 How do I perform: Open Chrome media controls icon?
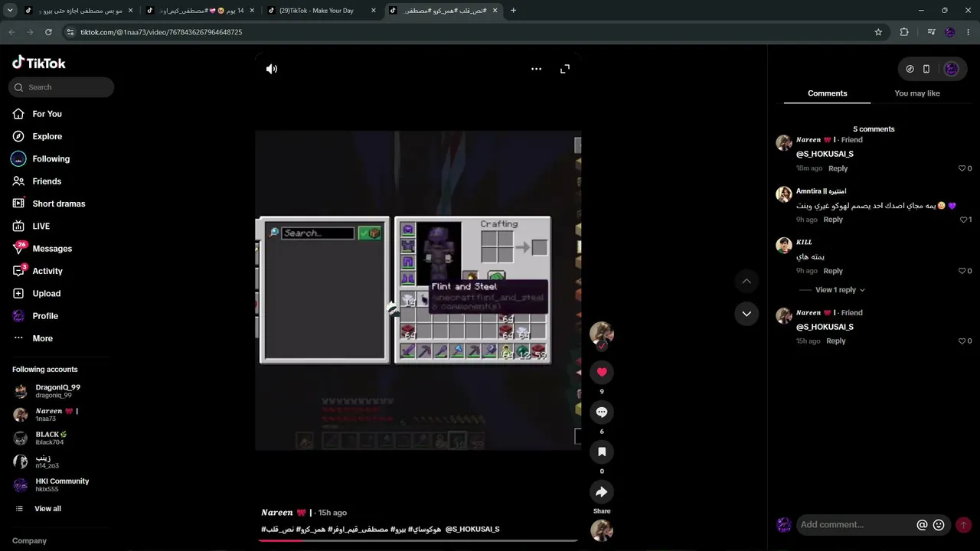click(x=931, y=32)
